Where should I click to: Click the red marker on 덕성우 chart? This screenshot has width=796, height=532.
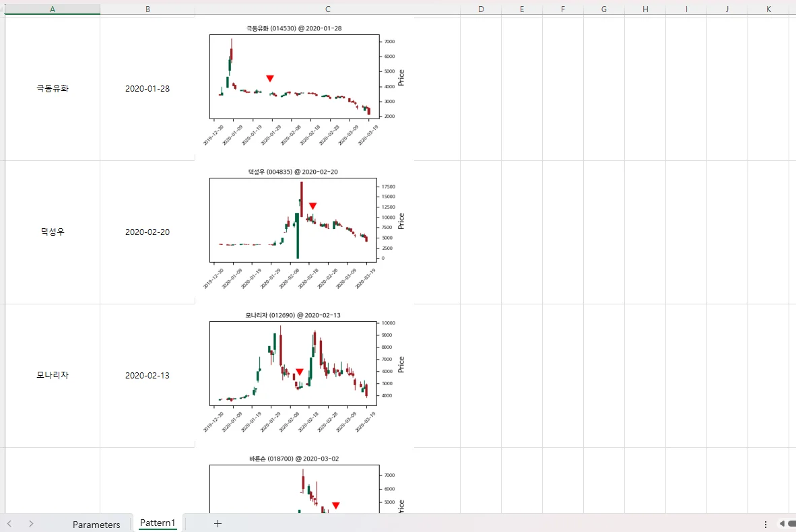pyautogui.click(x=312, y=206)
